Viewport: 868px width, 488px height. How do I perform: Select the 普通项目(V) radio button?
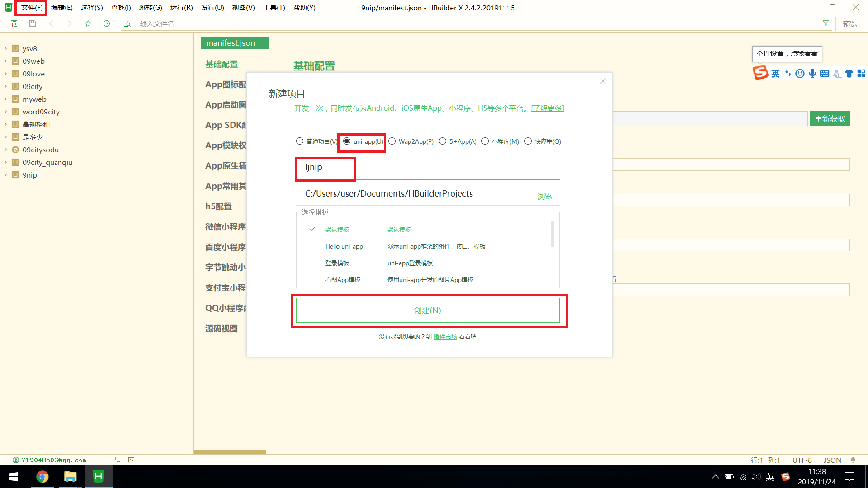coord(300,141)
